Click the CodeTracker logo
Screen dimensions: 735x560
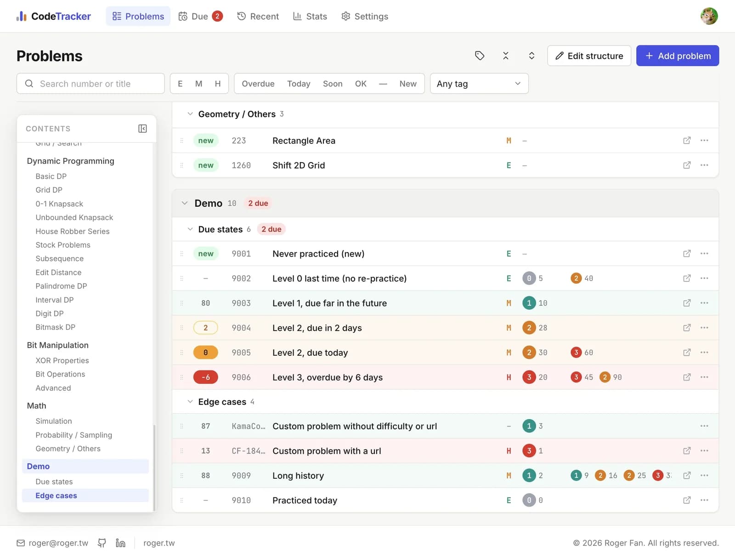(53, 16)
